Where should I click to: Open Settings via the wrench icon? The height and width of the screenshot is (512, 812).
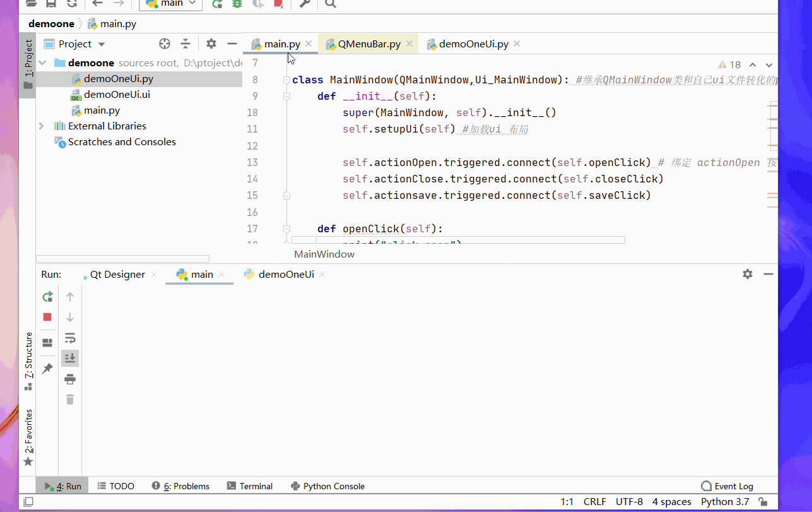(305, 3)
